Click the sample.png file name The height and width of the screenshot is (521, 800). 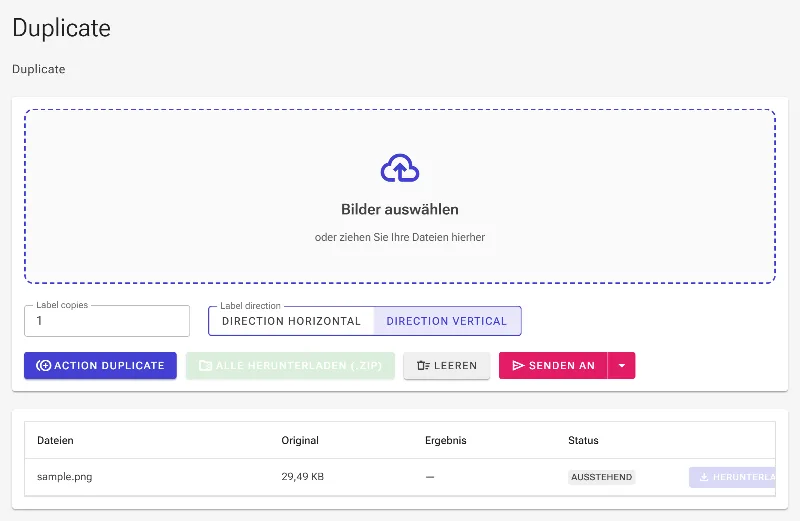tap(65, 477)
